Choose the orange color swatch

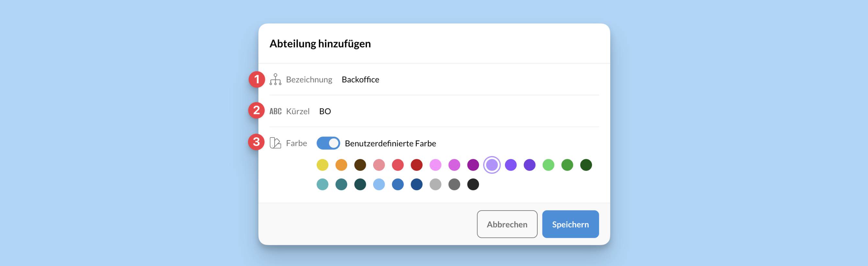pyautogui.click(x=341, y=165)
